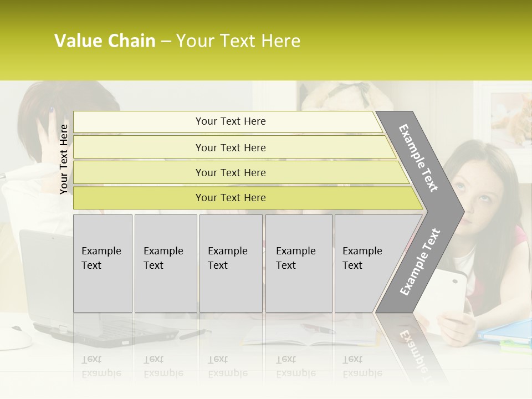
Task: Click the arrow tip of the chevron shape
Action: [459, 212]
